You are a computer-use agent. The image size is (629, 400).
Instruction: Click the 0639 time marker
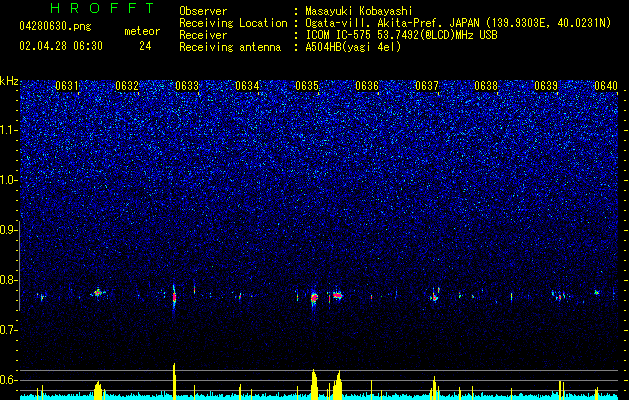546,85
